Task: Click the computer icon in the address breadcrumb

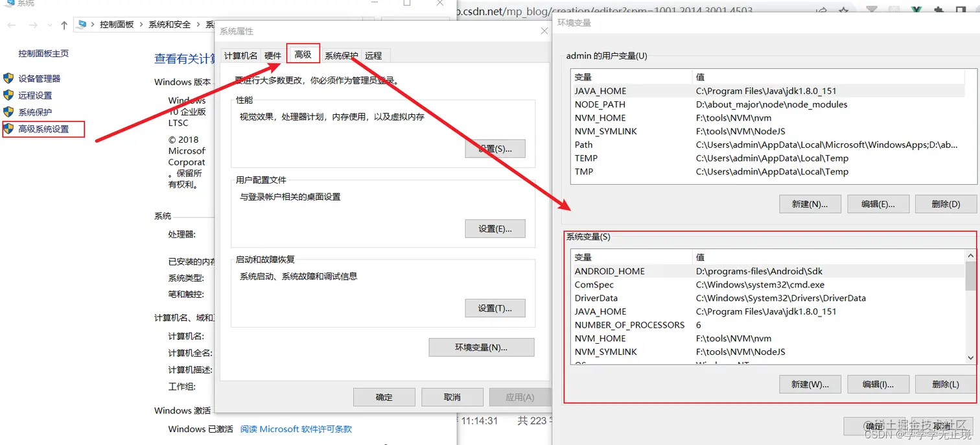Action: point(82,25)
